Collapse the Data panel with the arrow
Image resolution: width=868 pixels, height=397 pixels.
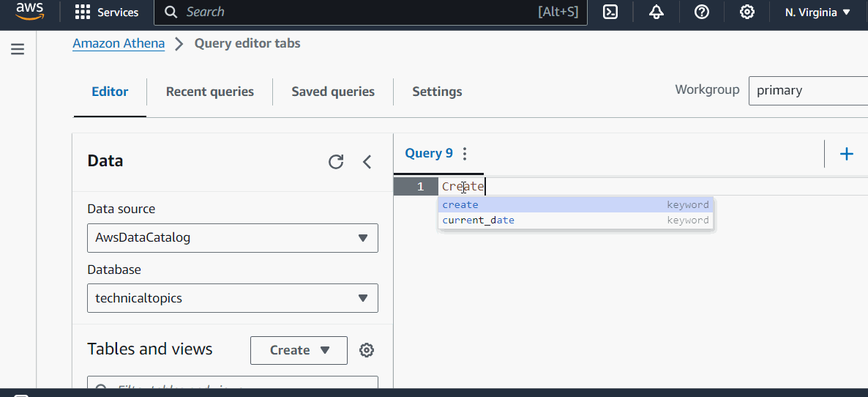[367, 162]
